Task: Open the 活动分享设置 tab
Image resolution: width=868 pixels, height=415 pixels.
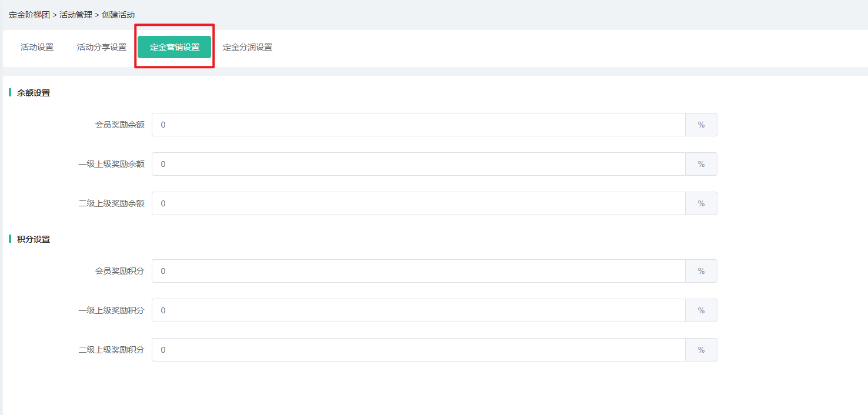Action: tap(102, 47)
